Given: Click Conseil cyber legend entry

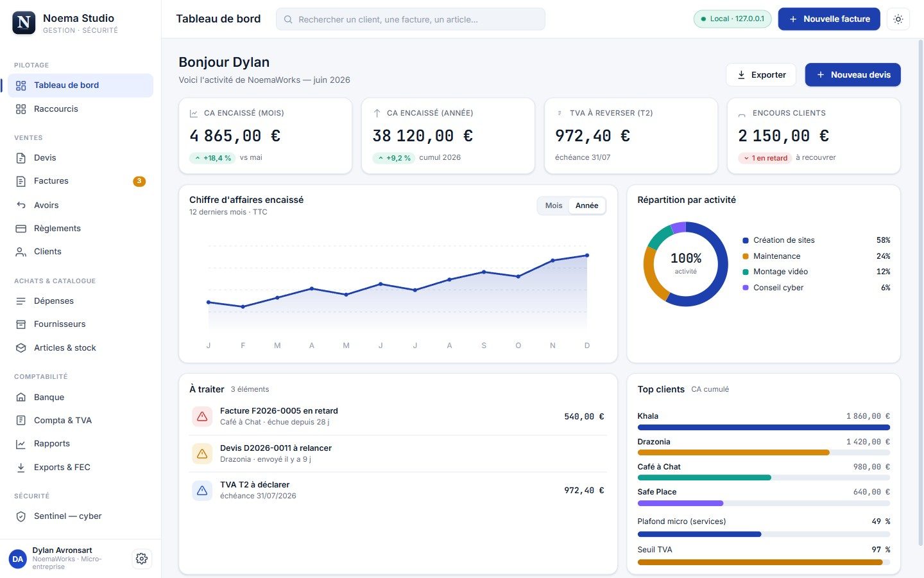Looking at the screenshot, I should click(x=816, y=288).
